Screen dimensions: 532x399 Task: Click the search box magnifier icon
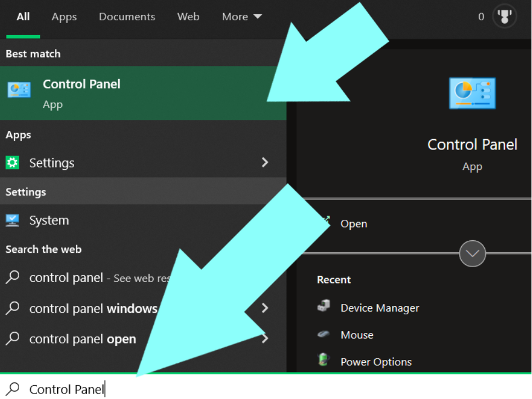click(x=13, y=389)
